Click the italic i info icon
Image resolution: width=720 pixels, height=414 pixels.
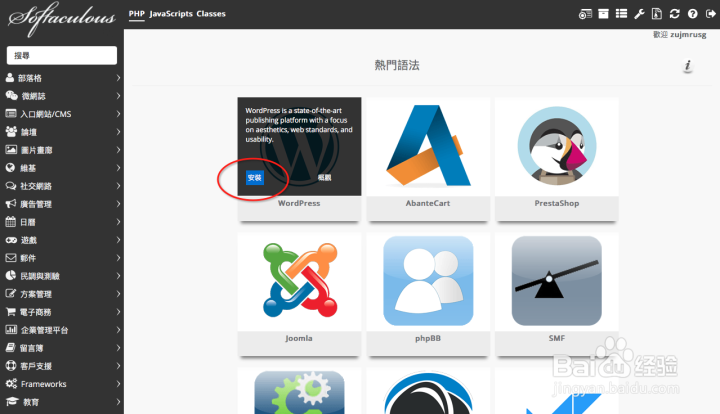coord(687,66)
